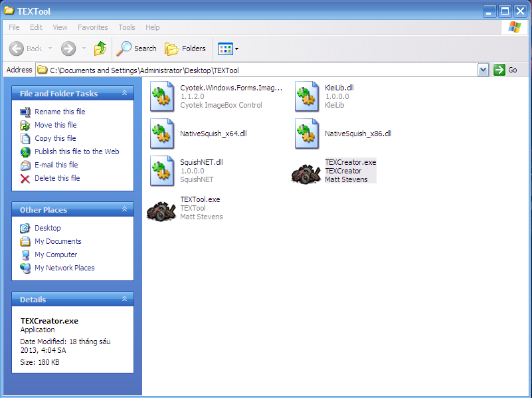Screen dimensions: 532x398
Task: Open the Views dropdown menu
Action: (228, 49)
